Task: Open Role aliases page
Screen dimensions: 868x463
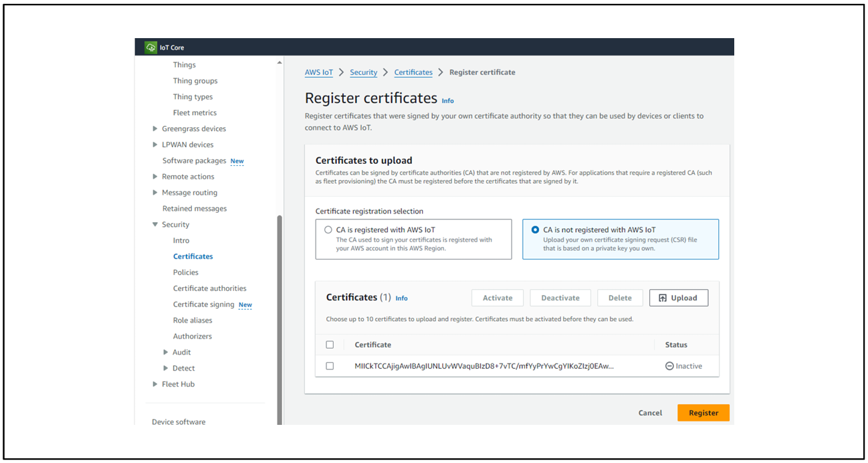Action: click(193, 320)
